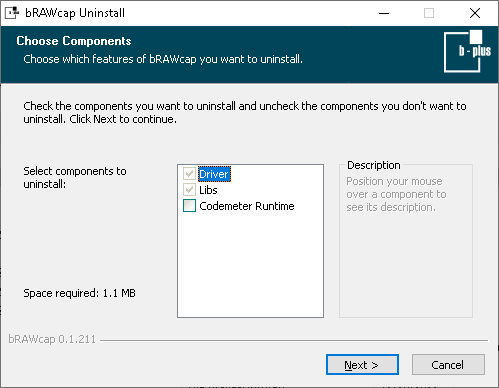Click the bRAWcap 0.1.211 version text

point(52,339)
